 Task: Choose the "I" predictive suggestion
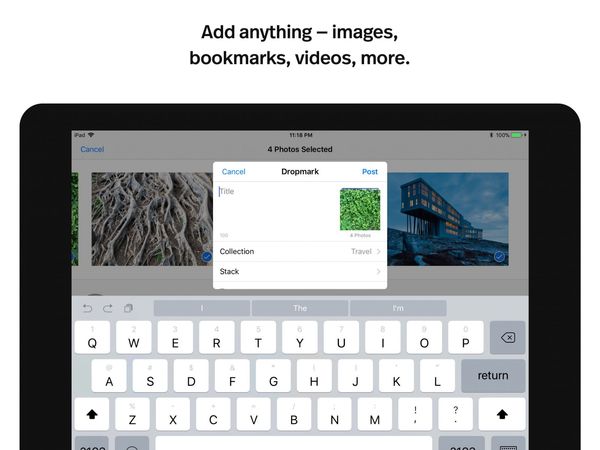[202, 308]
